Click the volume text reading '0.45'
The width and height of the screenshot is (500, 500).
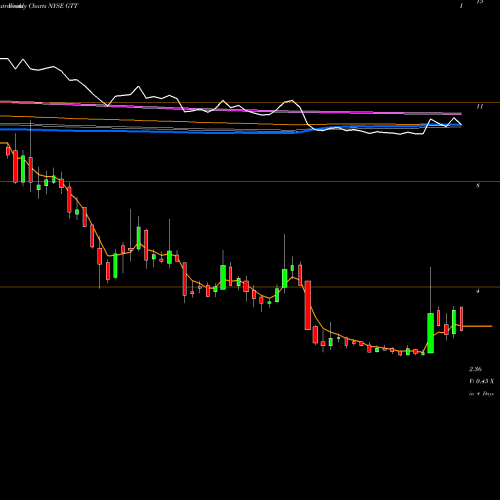point(482,381)
